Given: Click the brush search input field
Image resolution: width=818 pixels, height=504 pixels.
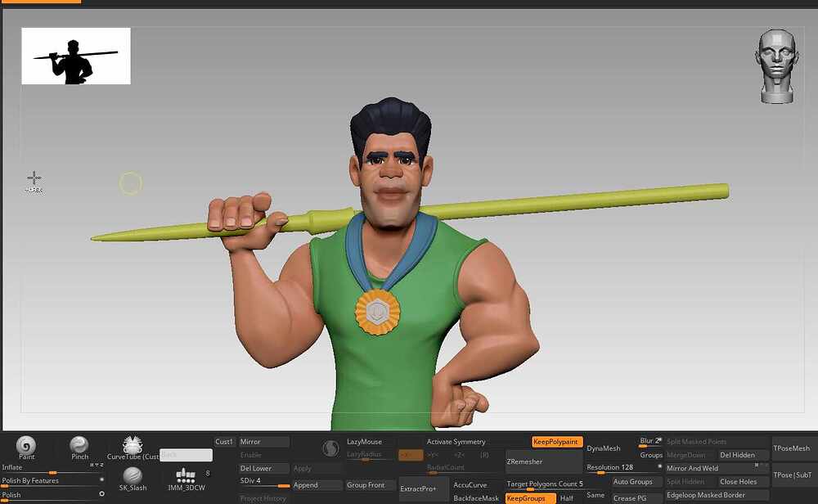Looking at the screenshot, I should pos(186,455).
